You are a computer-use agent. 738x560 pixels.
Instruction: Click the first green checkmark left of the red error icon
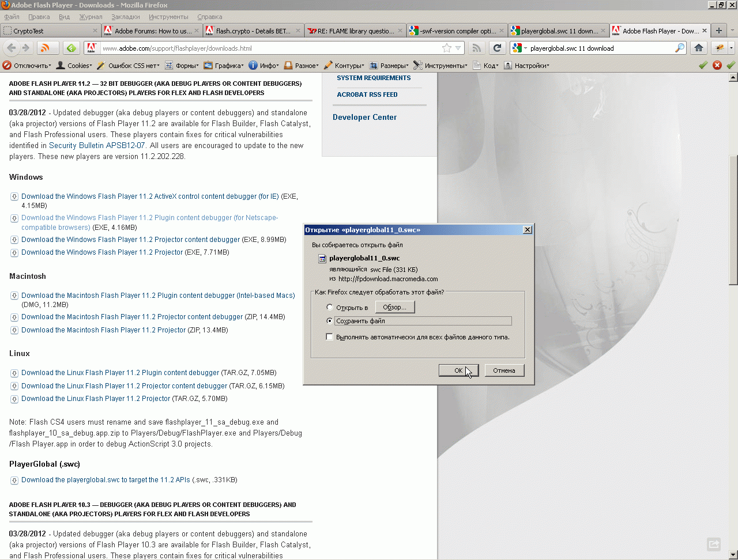703,65
